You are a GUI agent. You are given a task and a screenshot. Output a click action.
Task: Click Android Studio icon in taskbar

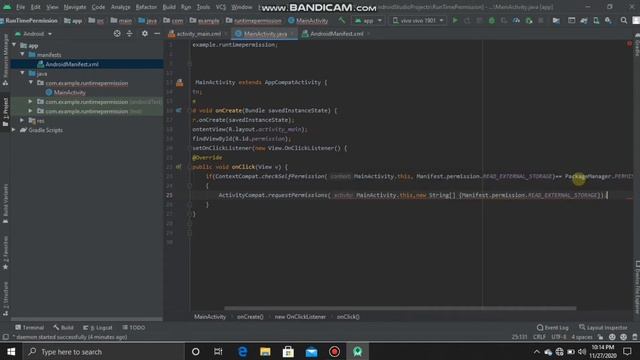tap(358, 351)
